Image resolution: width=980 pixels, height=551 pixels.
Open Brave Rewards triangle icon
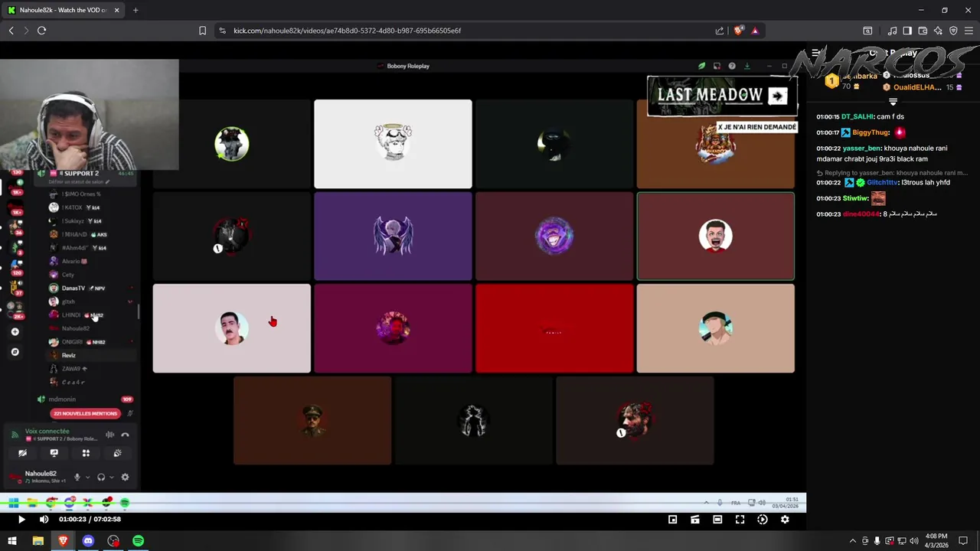click(755, 31)
